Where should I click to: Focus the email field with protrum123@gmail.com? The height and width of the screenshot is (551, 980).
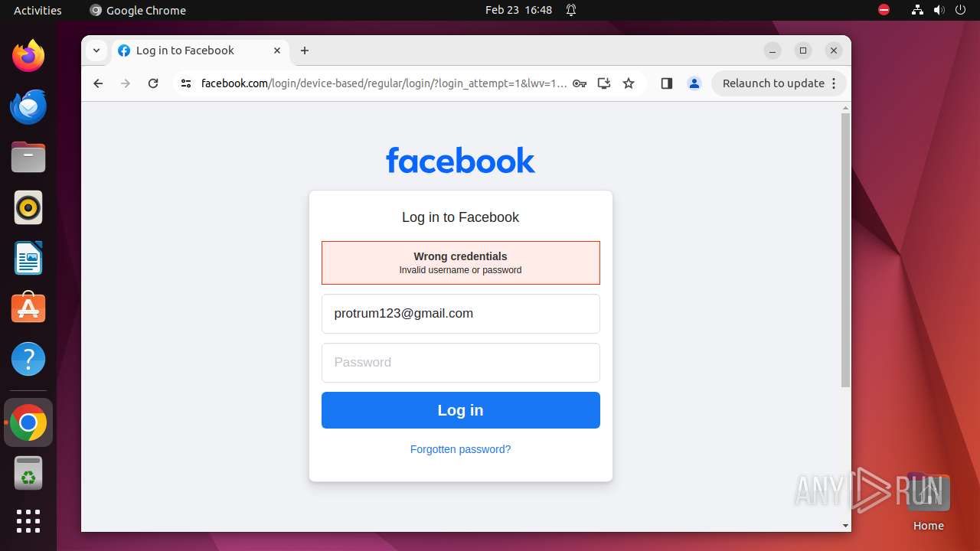click(x=460, y=314)
